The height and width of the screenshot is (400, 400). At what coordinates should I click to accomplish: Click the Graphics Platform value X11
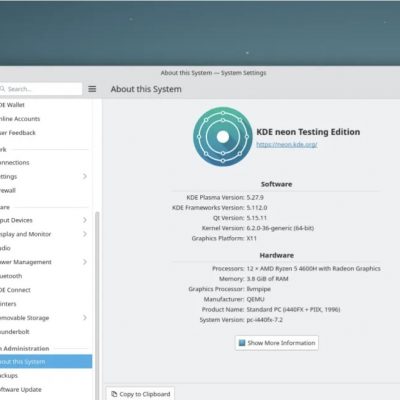point(252,238)
